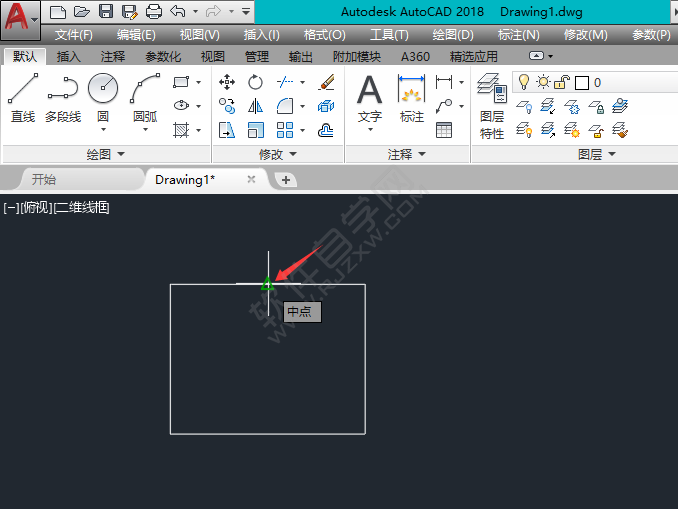678x509 pixels.
Task: Click the Dimension (标注) tool
Action: tap(412, 98)
